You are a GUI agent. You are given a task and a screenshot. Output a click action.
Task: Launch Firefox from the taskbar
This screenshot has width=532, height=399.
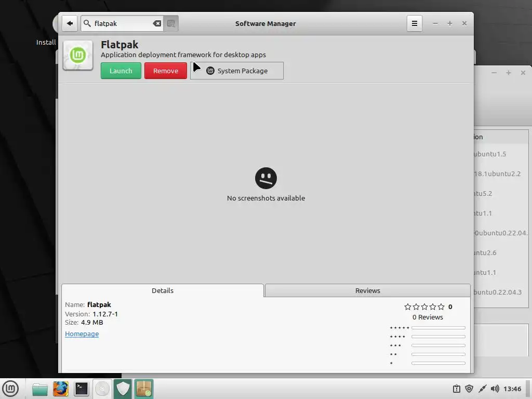point(61,389)
